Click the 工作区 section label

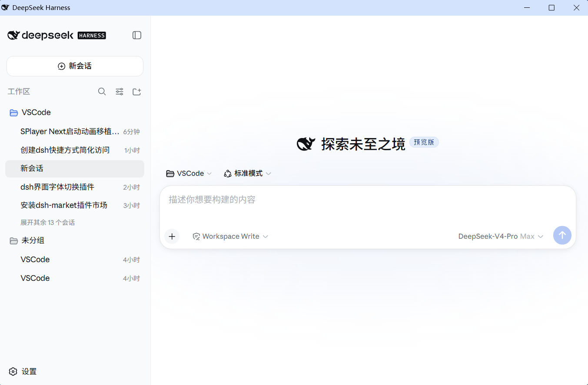[x=19, y=92]
